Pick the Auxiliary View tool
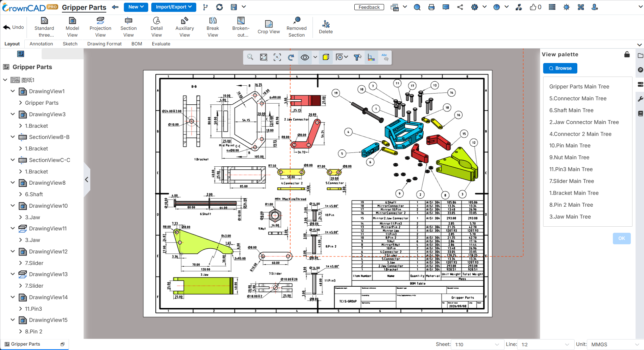 coord(184,27)
